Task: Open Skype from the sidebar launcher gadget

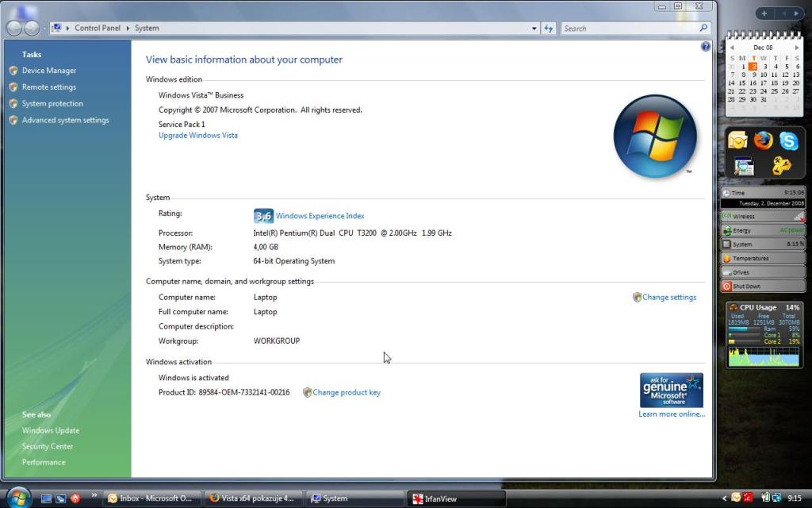Action: 788,141
